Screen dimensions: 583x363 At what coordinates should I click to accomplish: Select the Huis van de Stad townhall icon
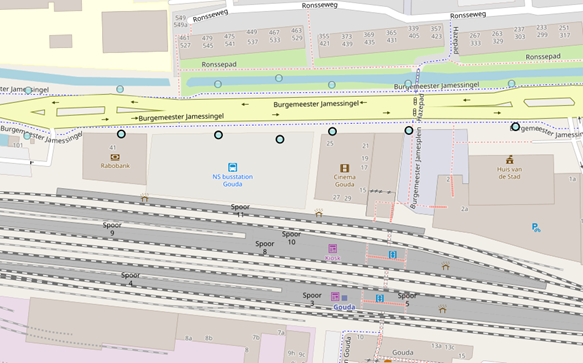click(509, 160)
